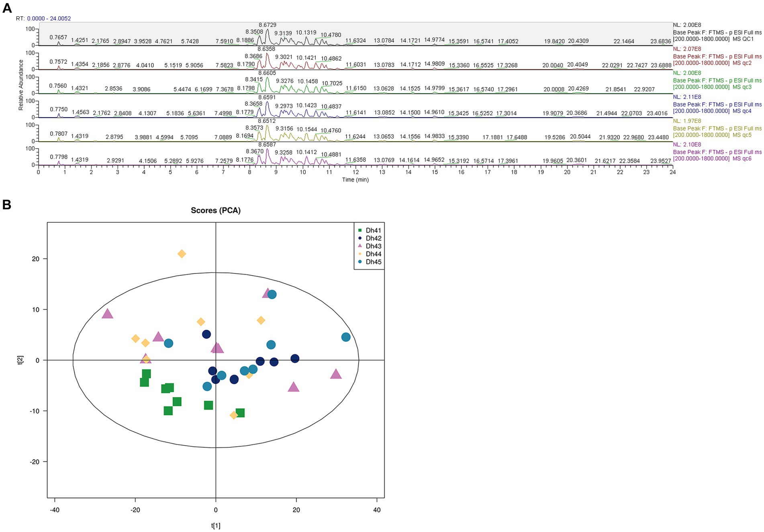Click the 'RT: 0.0000 - 24.0052' range label

pos(43,18)
